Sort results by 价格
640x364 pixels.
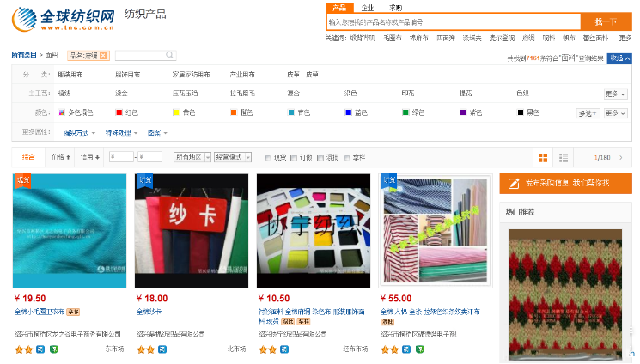pos(60,157)
